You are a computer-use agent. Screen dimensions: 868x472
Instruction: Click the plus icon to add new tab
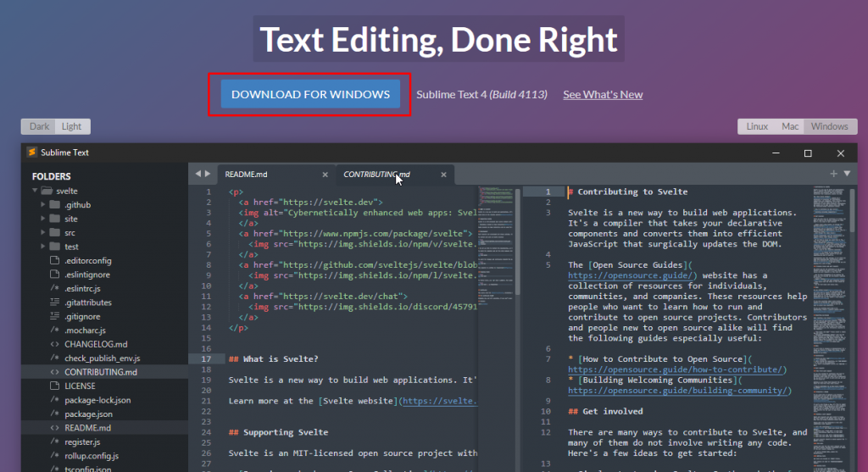click(834, 174)
